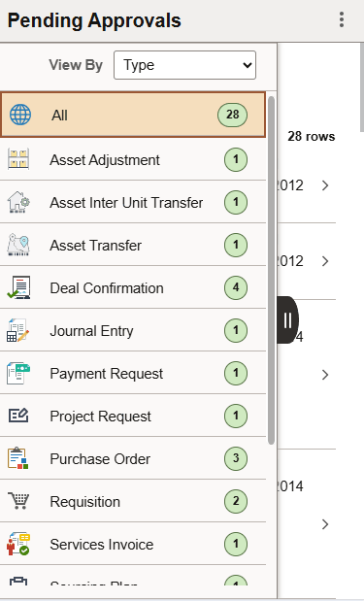This screenshot has width=364, height=601.
Task: Choose Project Request label
Action: click(x=100, y=417)
